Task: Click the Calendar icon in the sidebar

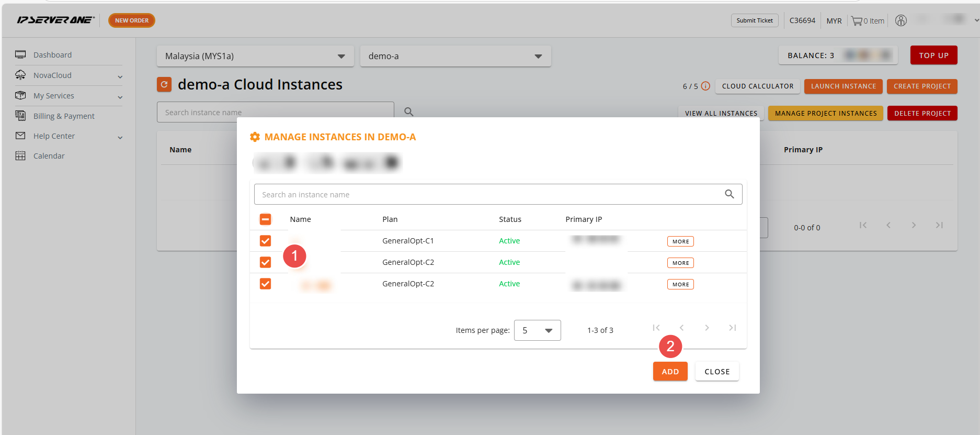Action: click(x=20, y=156)
